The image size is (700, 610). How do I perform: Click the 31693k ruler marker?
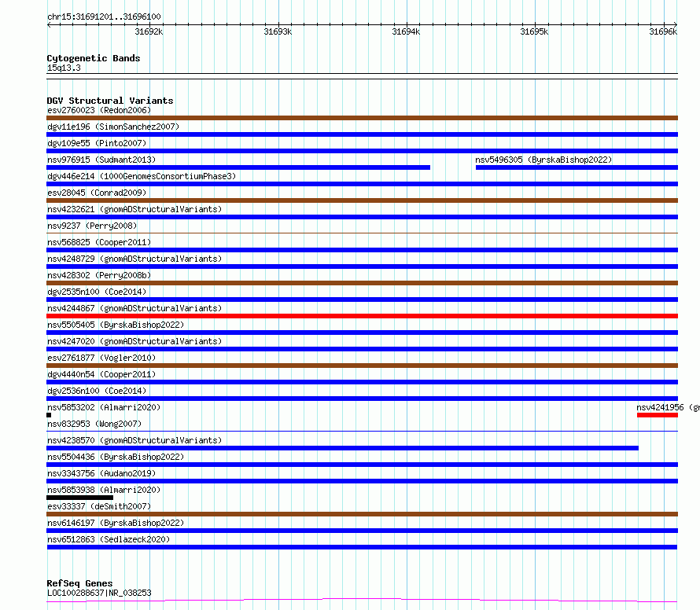(x=278, y=31)
